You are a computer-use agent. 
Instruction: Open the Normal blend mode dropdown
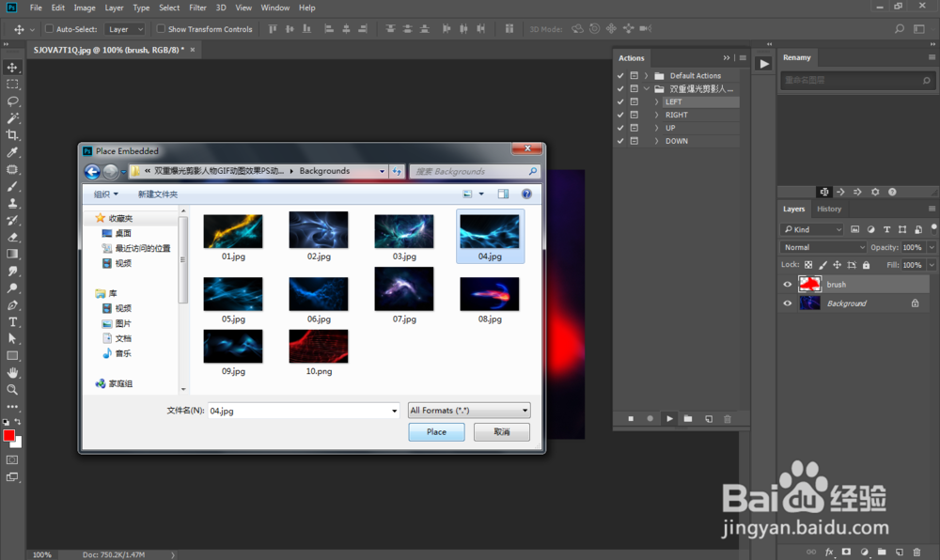coord(822,247)
